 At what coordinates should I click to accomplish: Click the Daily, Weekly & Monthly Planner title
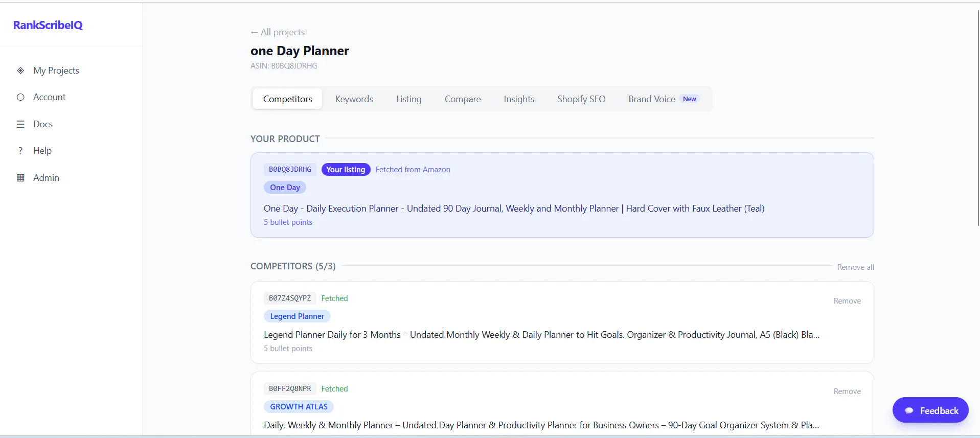541,425
